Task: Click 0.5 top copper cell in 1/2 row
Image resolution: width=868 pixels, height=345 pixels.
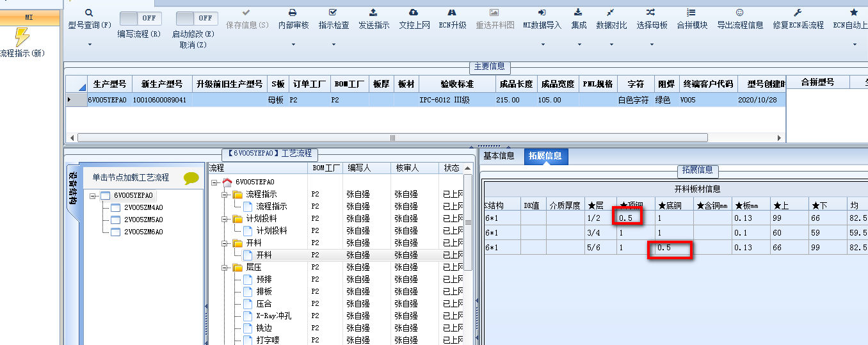Action: pyautogui.click(x=635, y=218)
